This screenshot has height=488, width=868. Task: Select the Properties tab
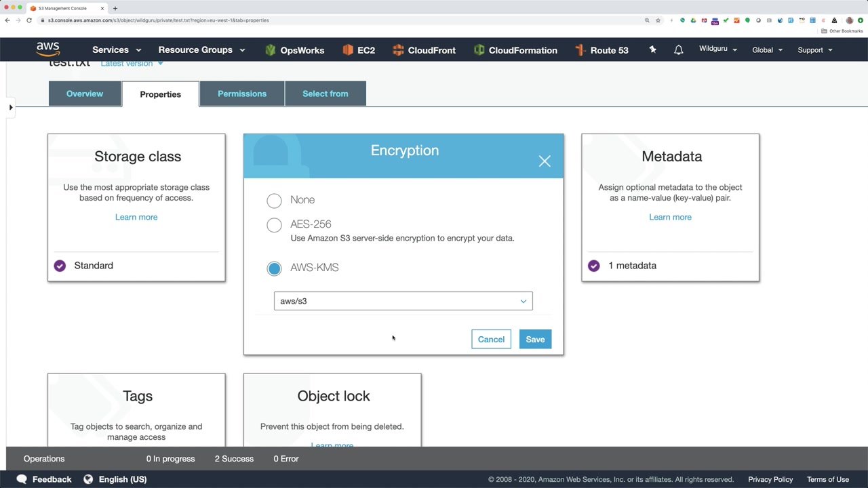click(161, 94)
